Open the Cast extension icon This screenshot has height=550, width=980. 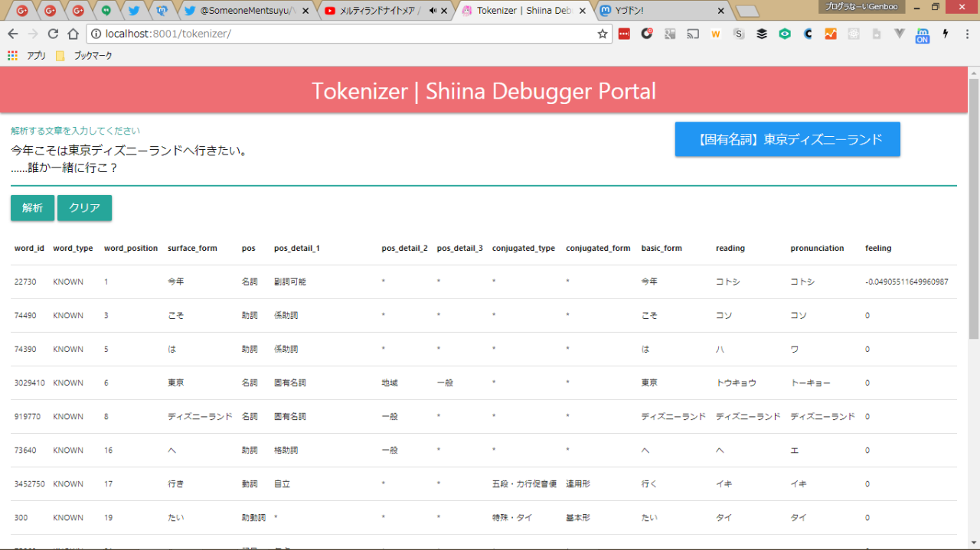[x=693, y=34]
